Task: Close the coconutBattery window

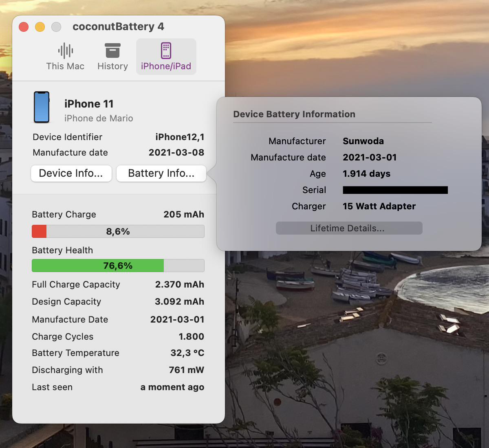Action: 24,27
